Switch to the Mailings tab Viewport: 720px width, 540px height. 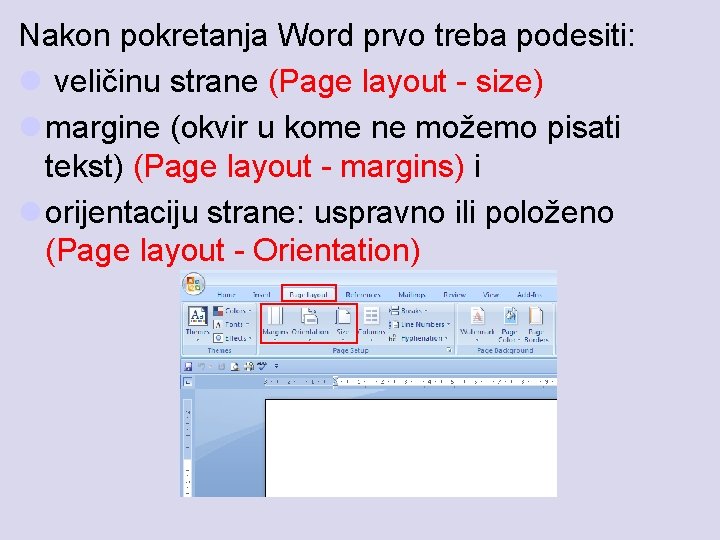[x=411, y=294]
